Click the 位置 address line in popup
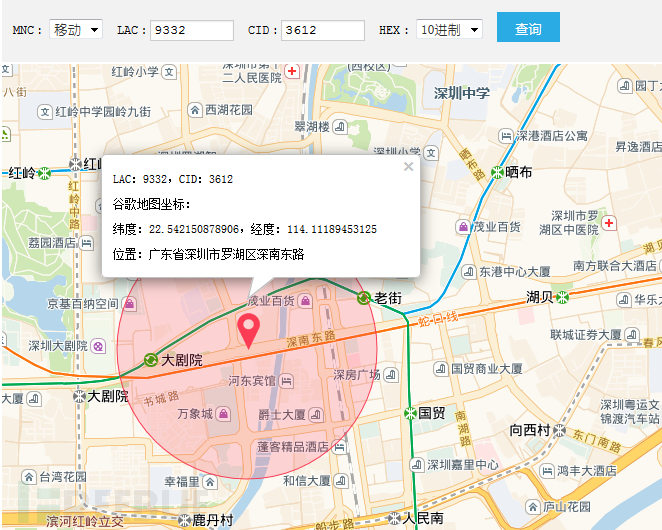 [x=208, y=254]
